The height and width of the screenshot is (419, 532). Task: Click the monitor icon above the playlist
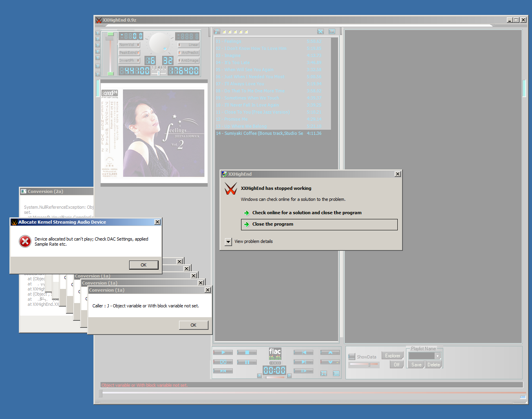(x=332, y=31)
